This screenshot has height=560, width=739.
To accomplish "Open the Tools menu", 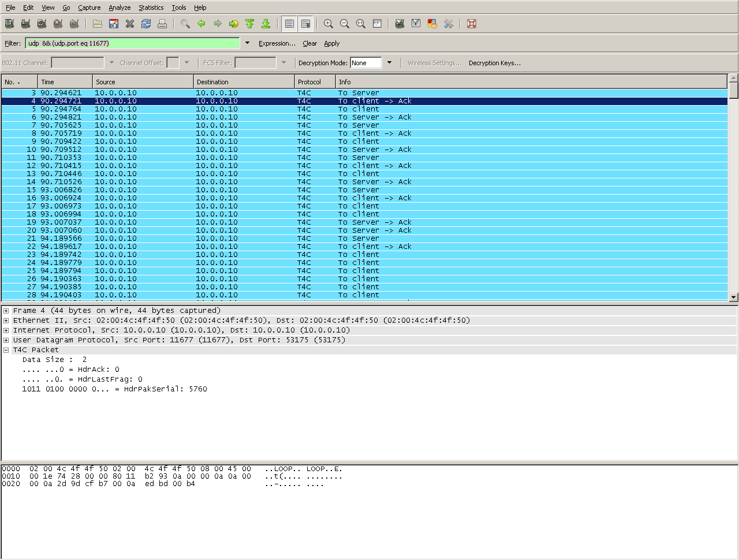I will [179, 8].
